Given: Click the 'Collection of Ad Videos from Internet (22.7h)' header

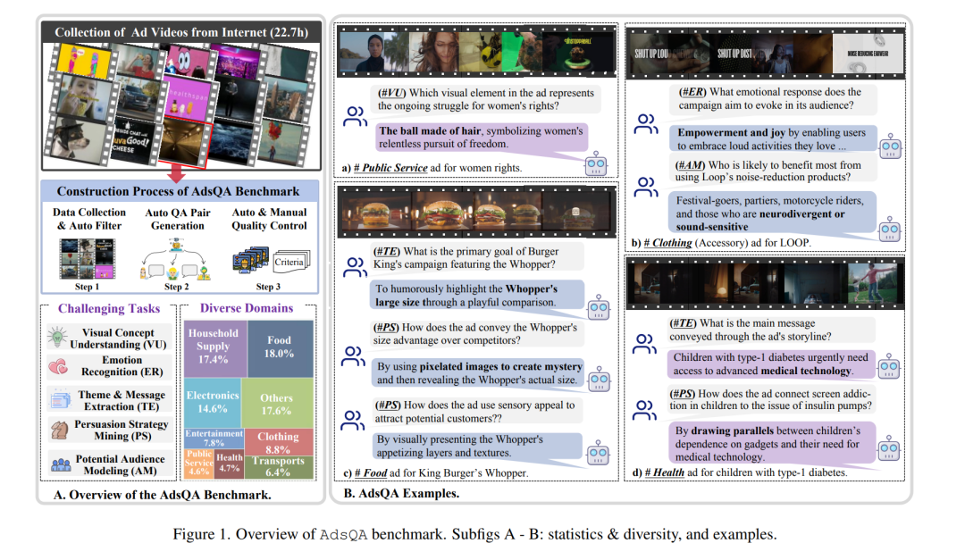Looking at the screenshot, I should (x=181, y=32).
